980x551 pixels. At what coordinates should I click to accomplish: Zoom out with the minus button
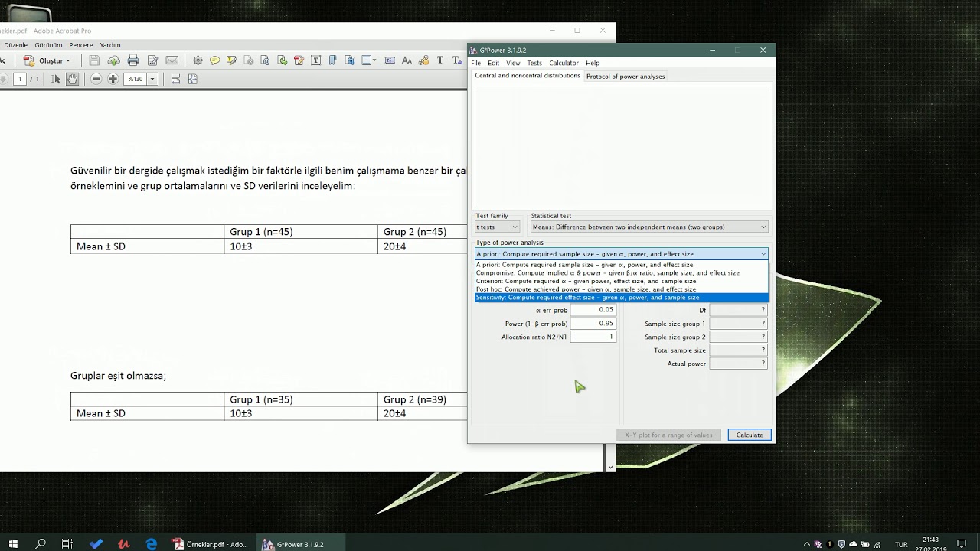96,79
